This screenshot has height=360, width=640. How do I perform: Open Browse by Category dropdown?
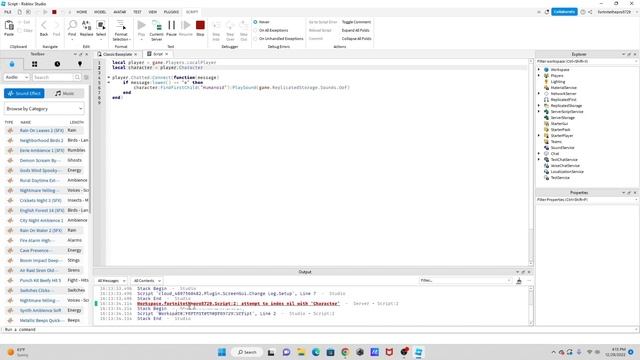tap(44, 109)
